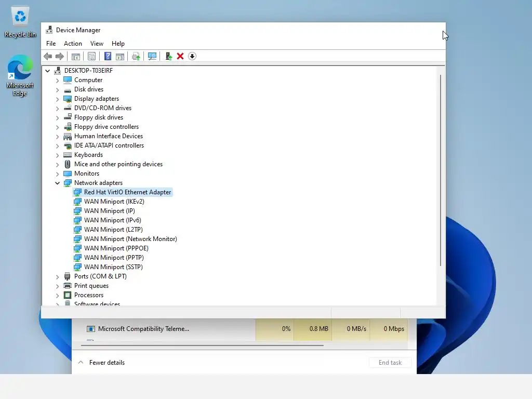Expand the Disk drives category
Screen dimensions: 532x399
tap(57, 89)
